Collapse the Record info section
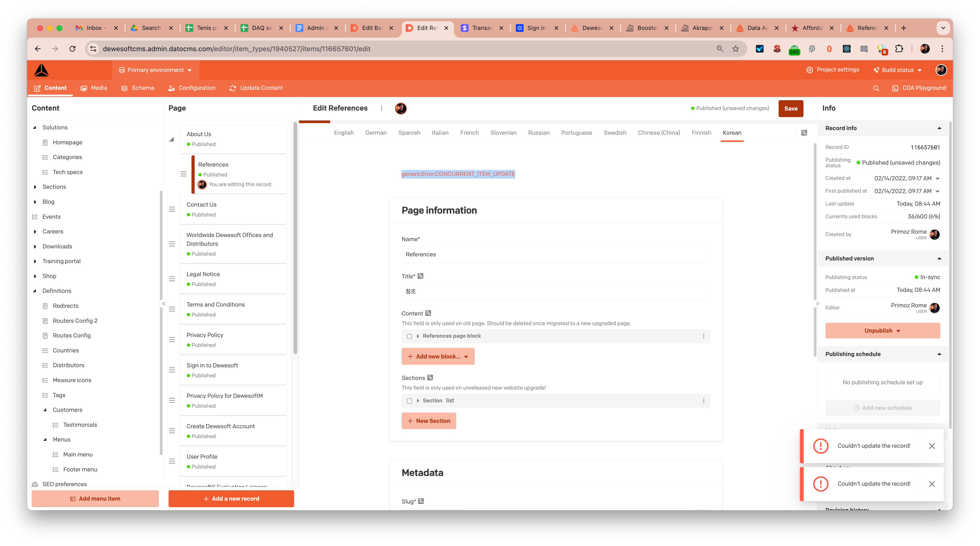This screenshot has width=980, height=546. pyautogui.click(x=939, y=128)
